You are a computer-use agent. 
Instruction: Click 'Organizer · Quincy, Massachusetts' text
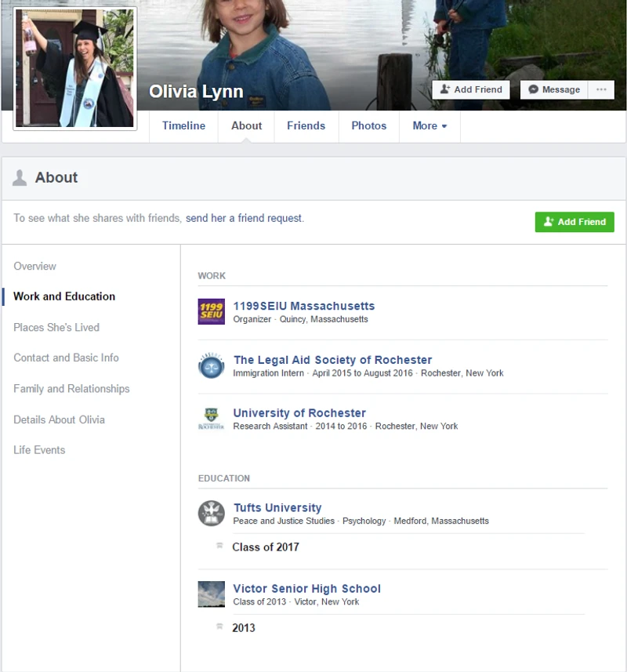[x=300, y=319]
